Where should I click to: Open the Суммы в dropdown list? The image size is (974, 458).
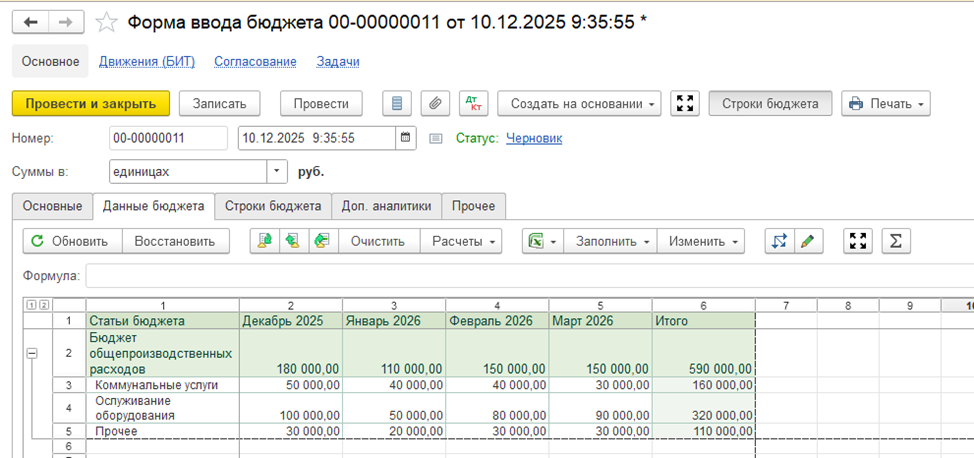[277, 172]
